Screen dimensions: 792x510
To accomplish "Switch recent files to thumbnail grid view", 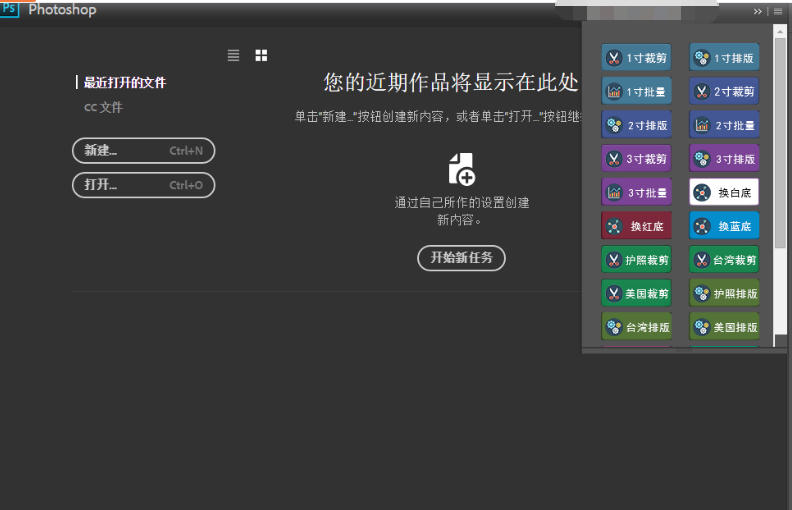I will (x=261, y=55).
